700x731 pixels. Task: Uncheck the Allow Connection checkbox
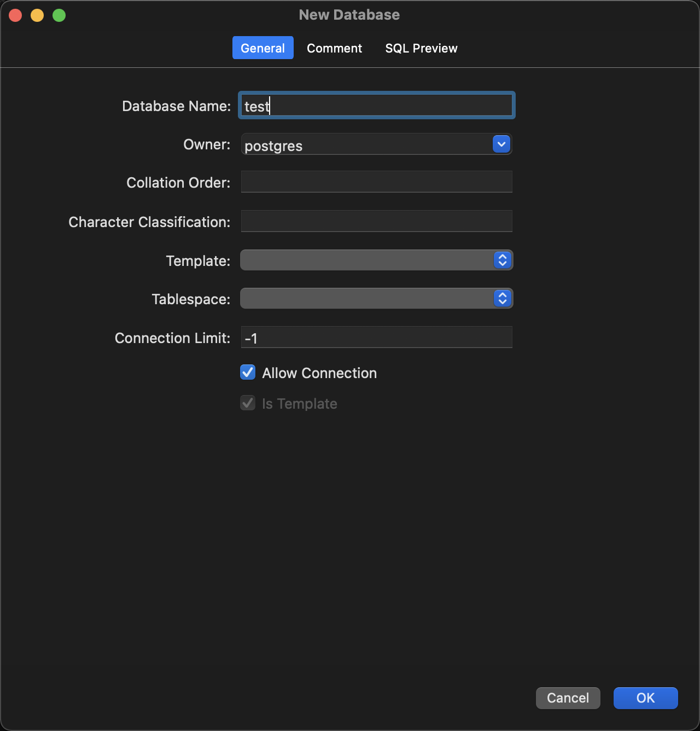(x=248, y=373)
